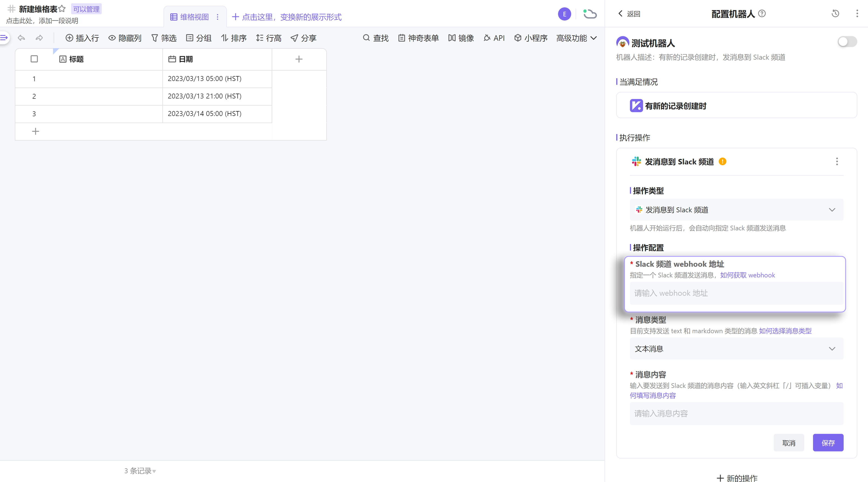Open the API panel
This screenshot has width=868, height=482.
coord(494,38)
